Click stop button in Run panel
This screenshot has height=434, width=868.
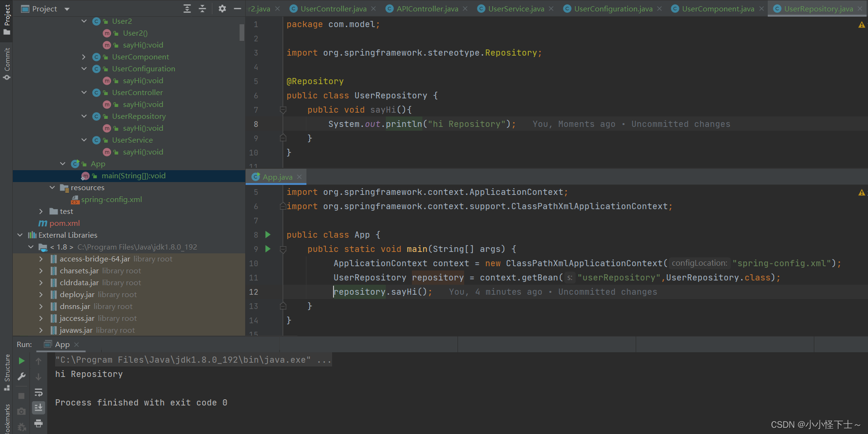[x=21, y=395]
